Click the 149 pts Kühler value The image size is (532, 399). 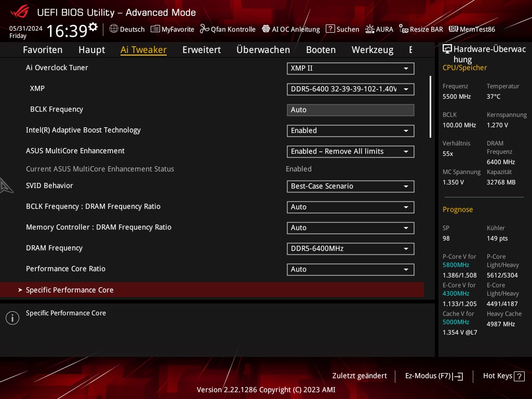(x=497, y=238)
